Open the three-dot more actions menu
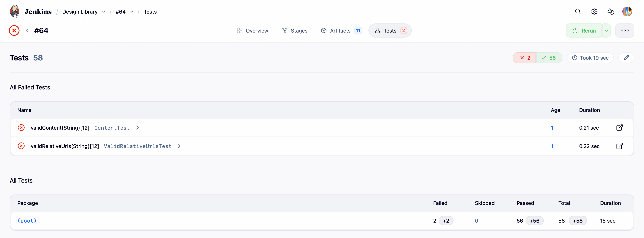 coord(624,30)
